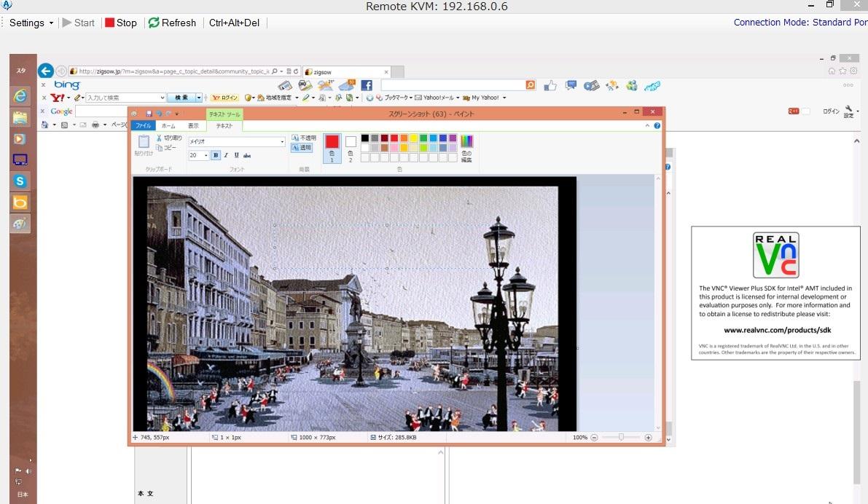Open Internet Explorer from remote sidebar
Screen dimensions: 868x504
[20, 95]
